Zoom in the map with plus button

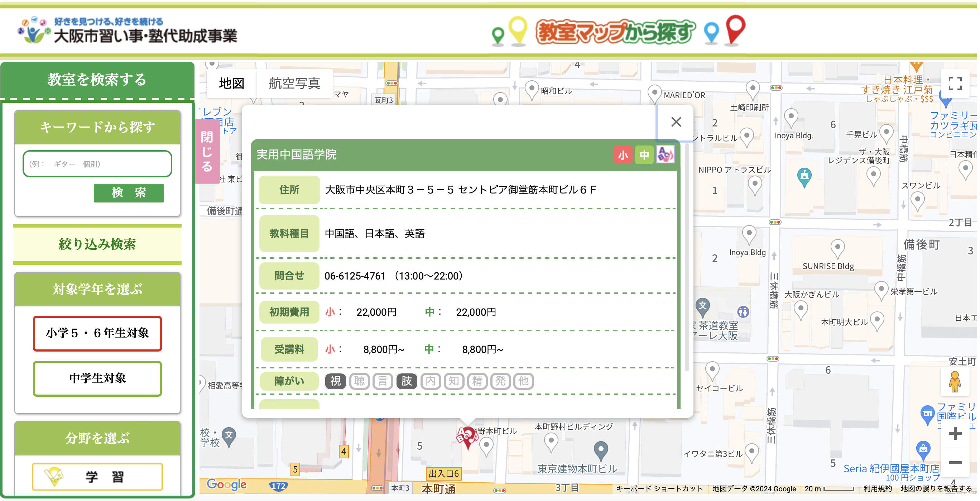click(x=955, y=433)
